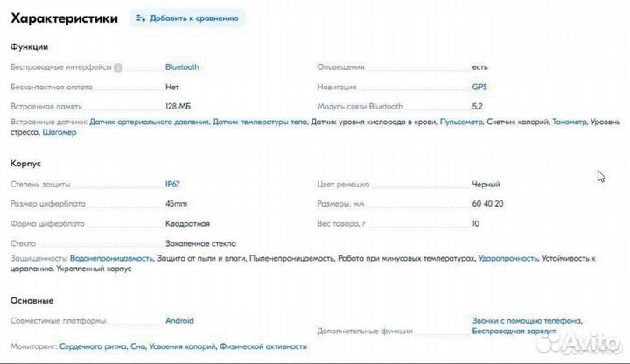Open the Bluetooth link
Viewport: 630px width, 364px height.
pyautogui.click(x=182, y=67)
